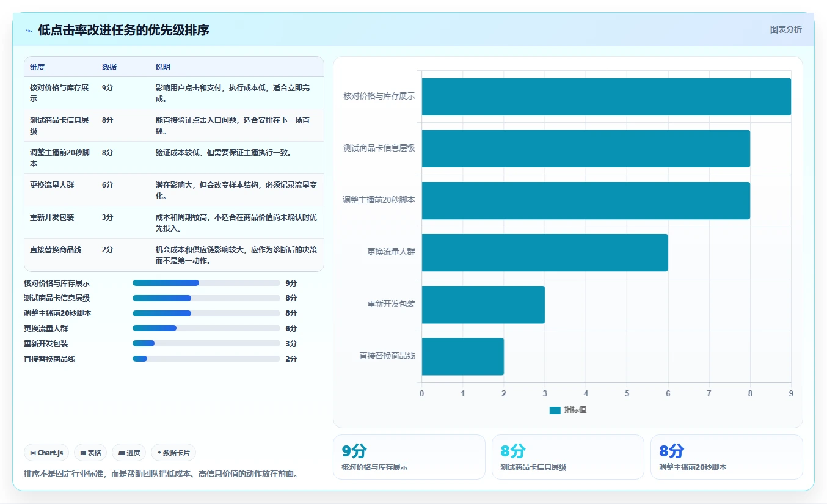Click the page title 低点击率改进任务的优先级排序

pyautogui.click(x=123, y=30)
